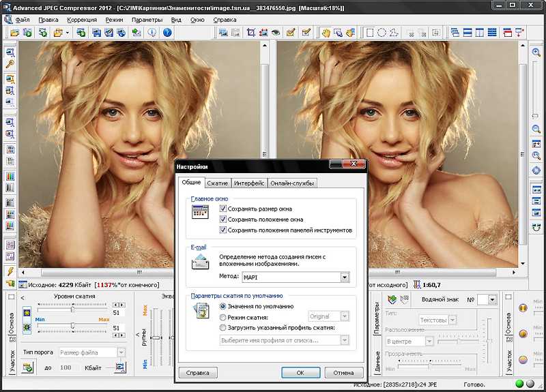Click the compress-to-size icon next to Кбайт
The image size is (546, 392).
click(x=120, y=367)
